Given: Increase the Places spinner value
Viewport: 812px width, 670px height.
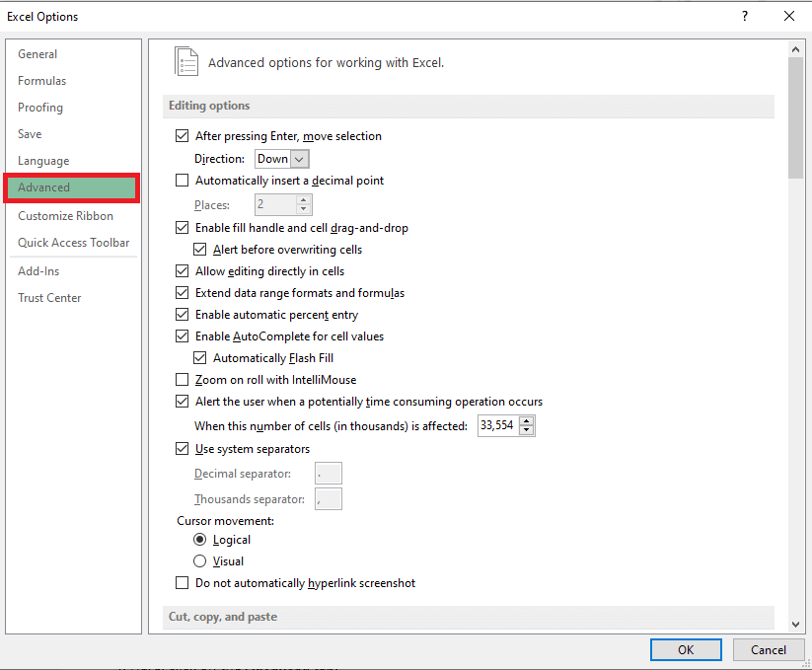Looking at the screenshot, I should click(x=304, y=200).
